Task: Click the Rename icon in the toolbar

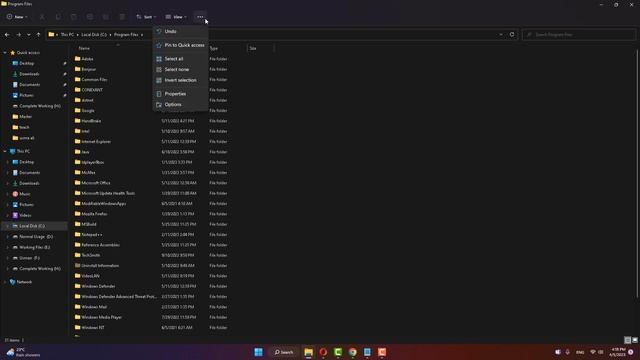Action: [90, 17]
